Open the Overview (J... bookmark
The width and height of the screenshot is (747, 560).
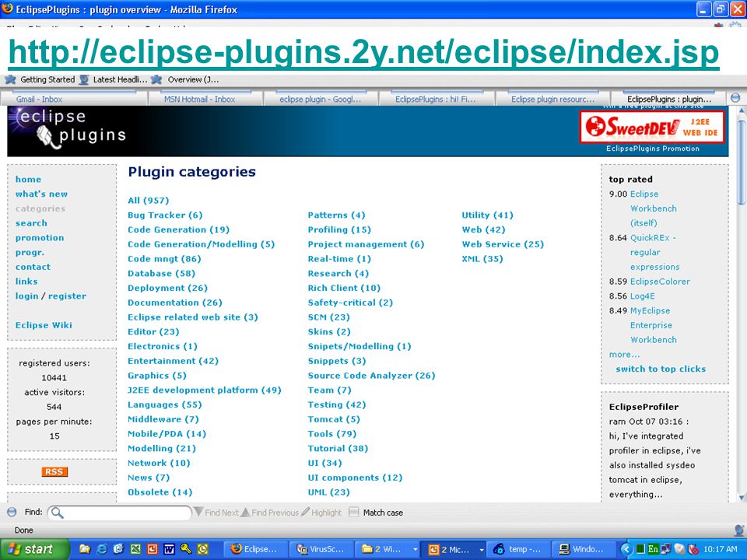coord(185,79)
